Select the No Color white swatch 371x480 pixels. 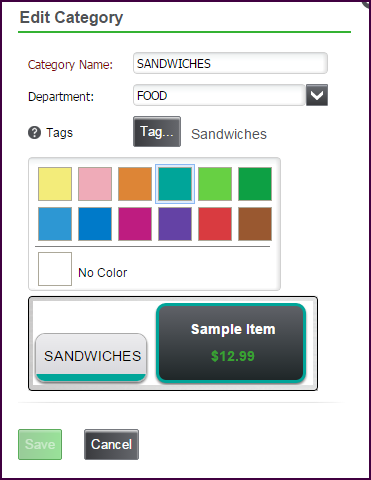55,269
